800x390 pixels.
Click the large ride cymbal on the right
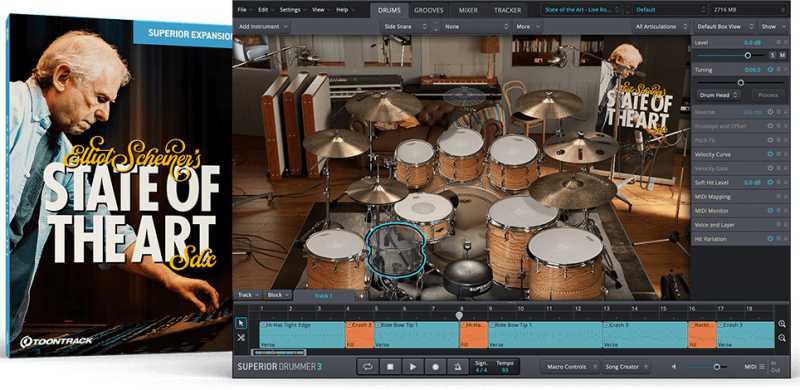pos(572,190)
